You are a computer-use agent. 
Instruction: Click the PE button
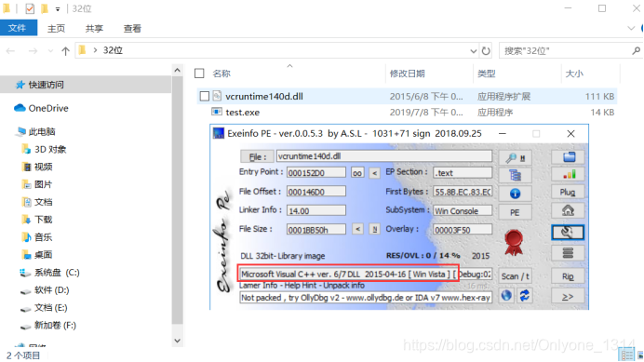coord(515,212)
